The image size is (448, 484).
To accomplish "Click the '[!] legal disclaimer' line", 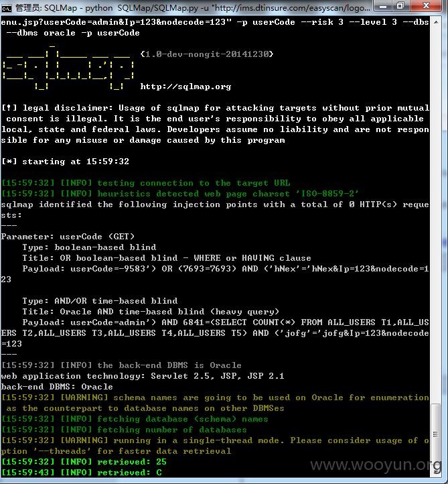I will pyautogui.click(x=215, y=124).
